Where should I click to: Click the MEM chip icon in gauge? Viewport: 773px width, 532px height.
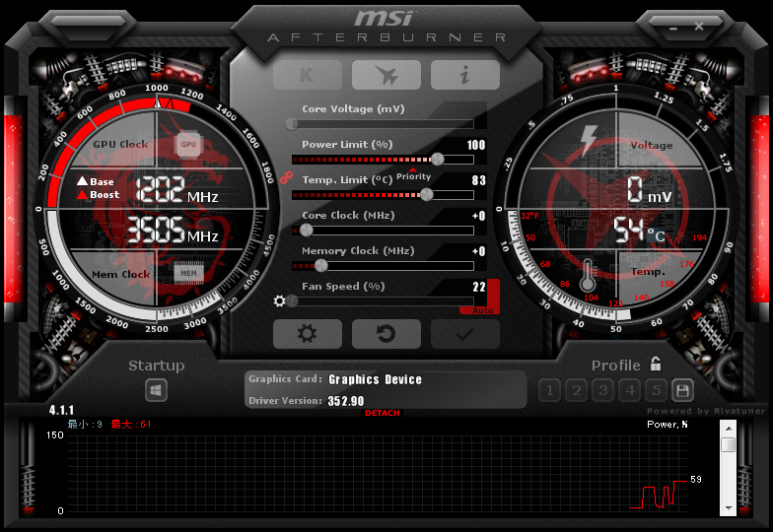pyautogui.click(x=188, y=274)
